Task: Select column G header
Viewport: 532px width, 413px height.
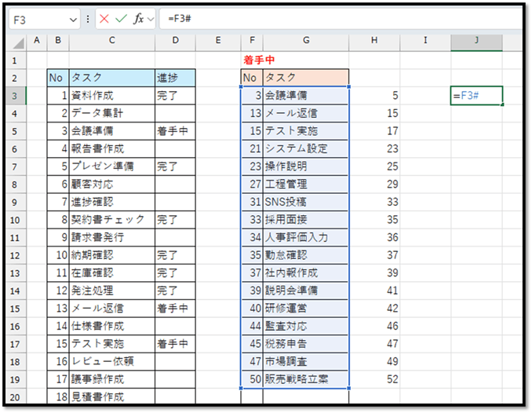Action: tap(305, 40)
